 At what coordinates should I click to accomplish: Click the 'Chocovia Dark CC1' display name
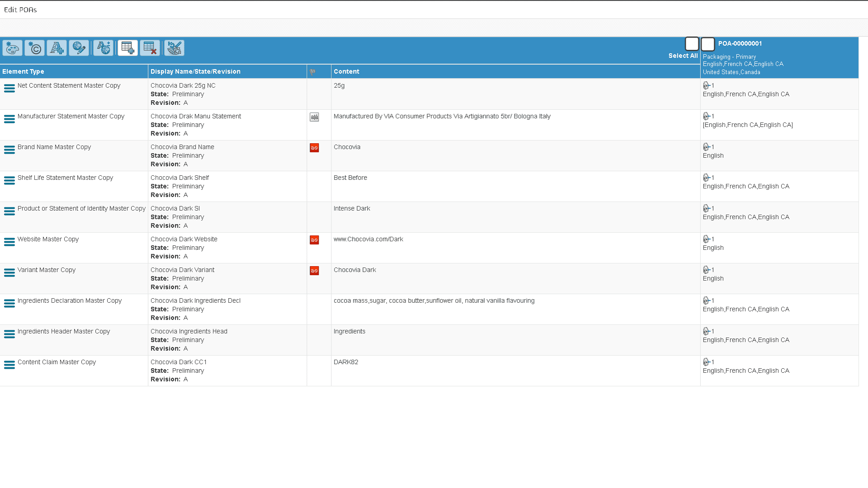pos(179,362)
